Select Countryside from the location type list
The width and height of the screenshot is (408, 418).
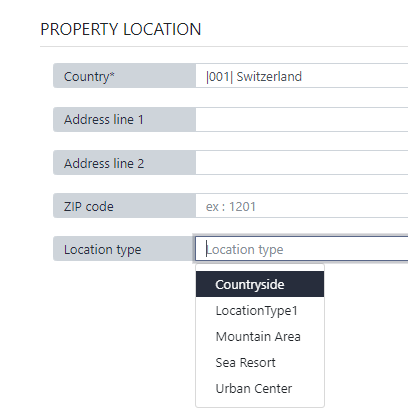point(260,284)
